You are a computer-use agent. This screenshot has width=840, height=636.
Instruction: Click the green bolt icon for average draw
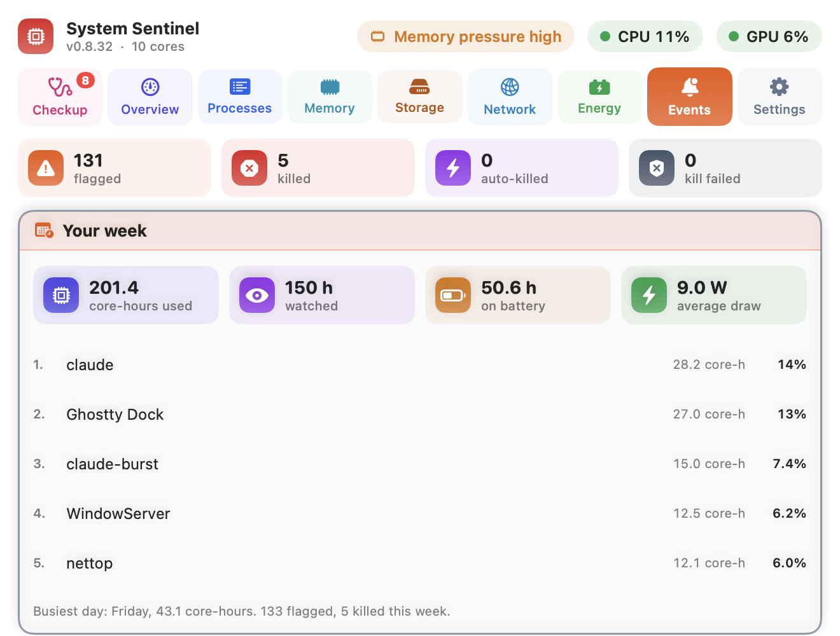[649, 295]
